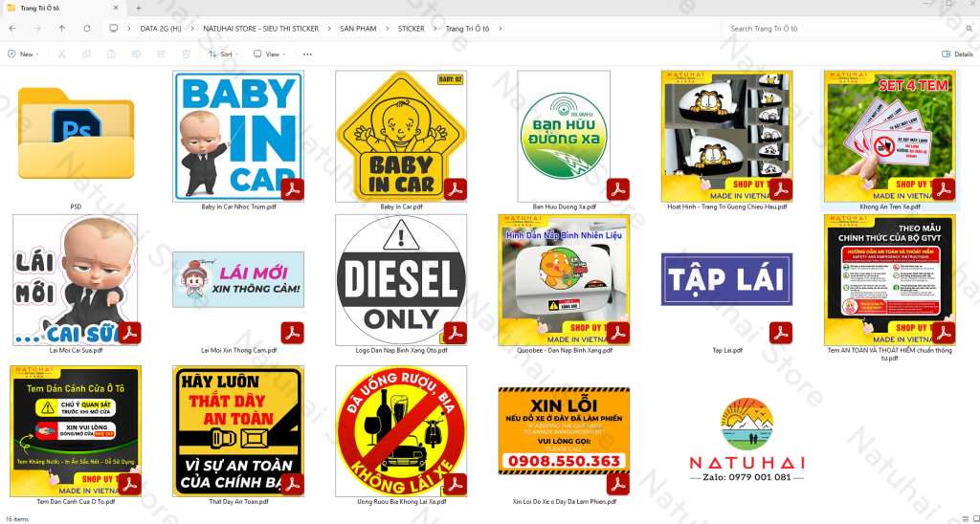Navigate to SAN PHAM breadcrumb

[358, 29]
